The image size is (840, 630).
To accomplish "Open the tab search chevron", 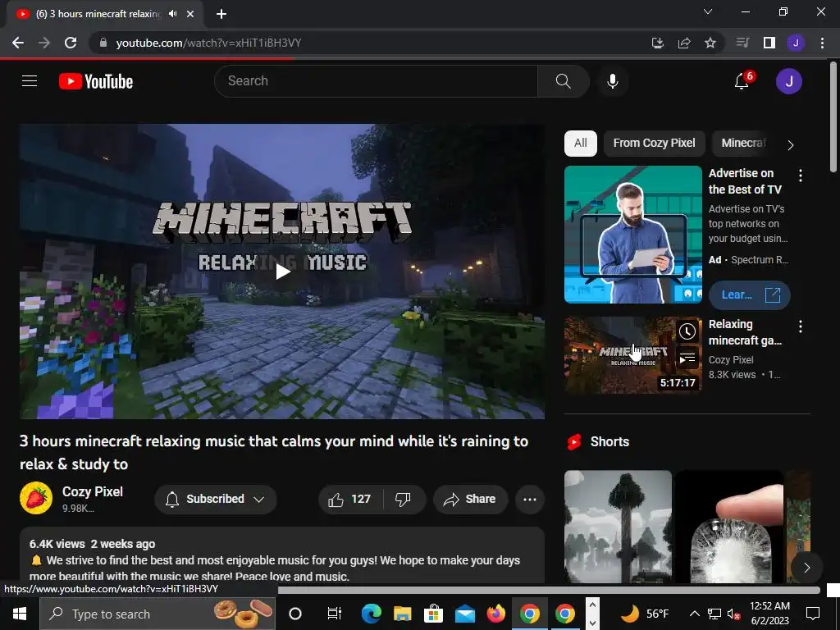I will pyautogui.click(x=708, y=11).
